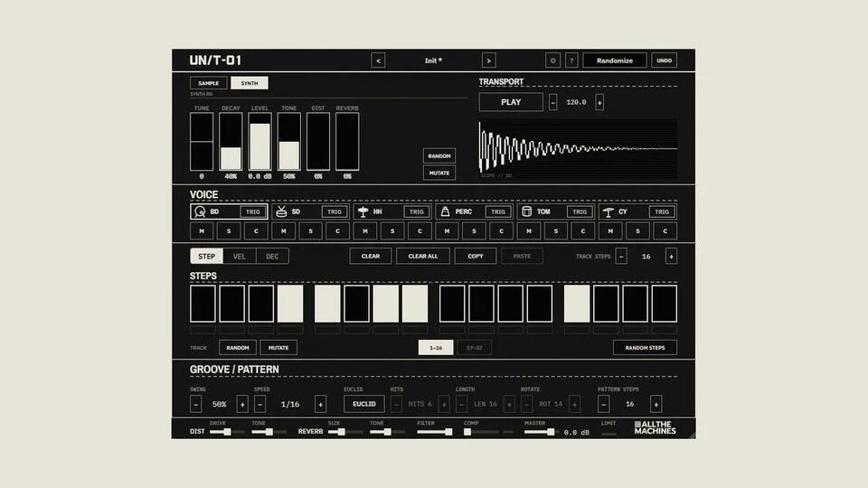The image size is (868, 488).
Task: Mute the CY voice with M
Action: pyautogui.click(x=610, y=230)
